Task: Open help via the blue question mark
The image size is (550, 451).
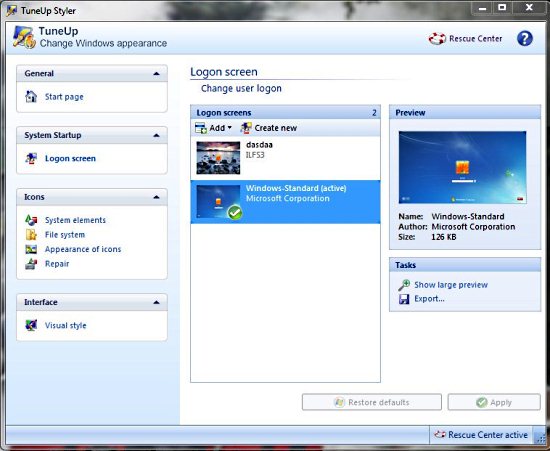Action: tap(525, 39)
